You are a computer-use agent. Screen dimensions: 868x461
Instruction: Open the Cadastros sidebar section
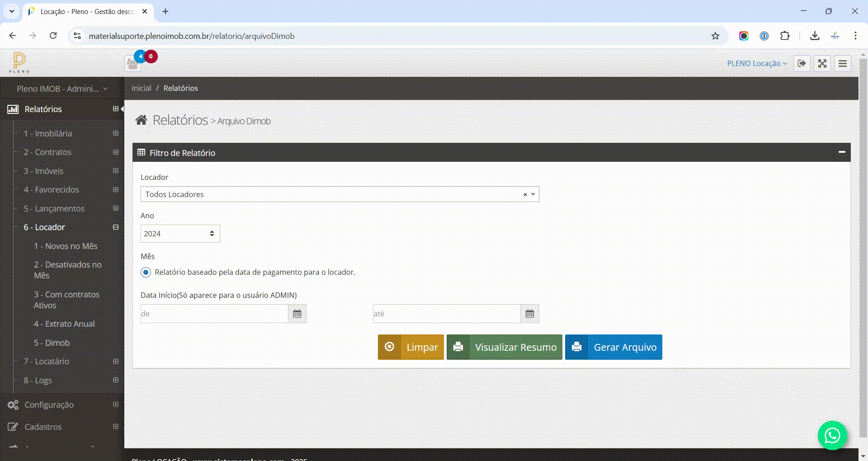pyautogui.click(x=62, y=427)
